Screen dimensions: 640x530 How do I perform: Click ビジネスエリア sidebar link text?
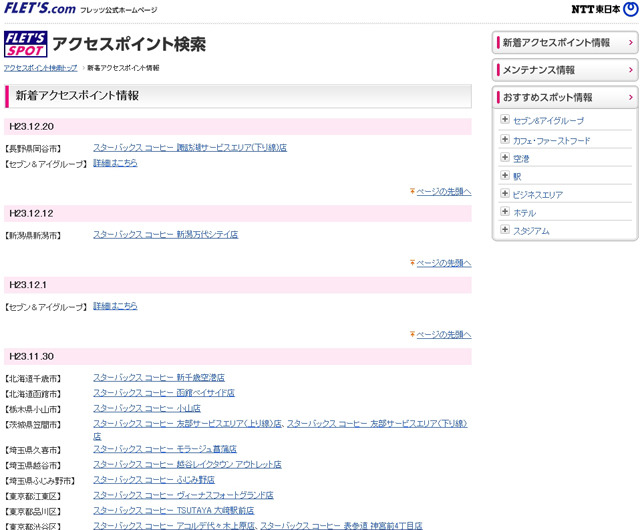tap(538, 195)
